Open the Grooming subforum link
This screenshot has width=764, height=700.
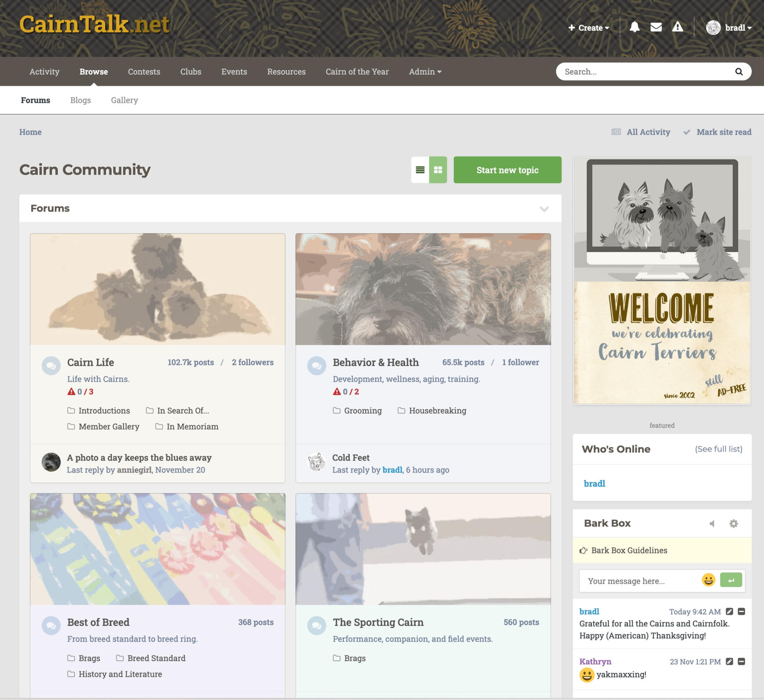[363, 411]
